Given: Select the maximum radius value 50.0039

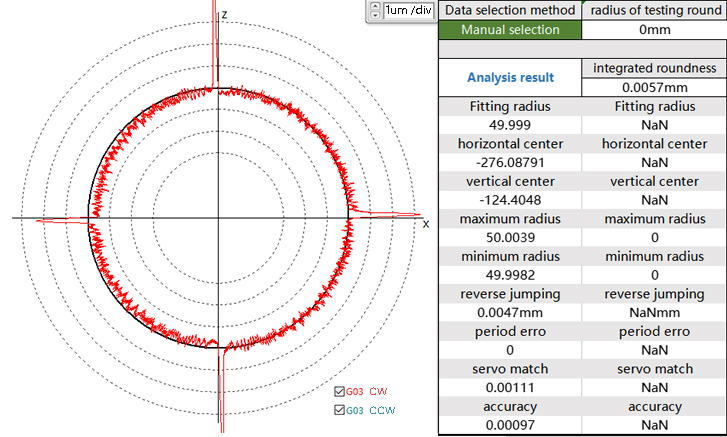Looking at the screenshot, I should pos(510,237).
